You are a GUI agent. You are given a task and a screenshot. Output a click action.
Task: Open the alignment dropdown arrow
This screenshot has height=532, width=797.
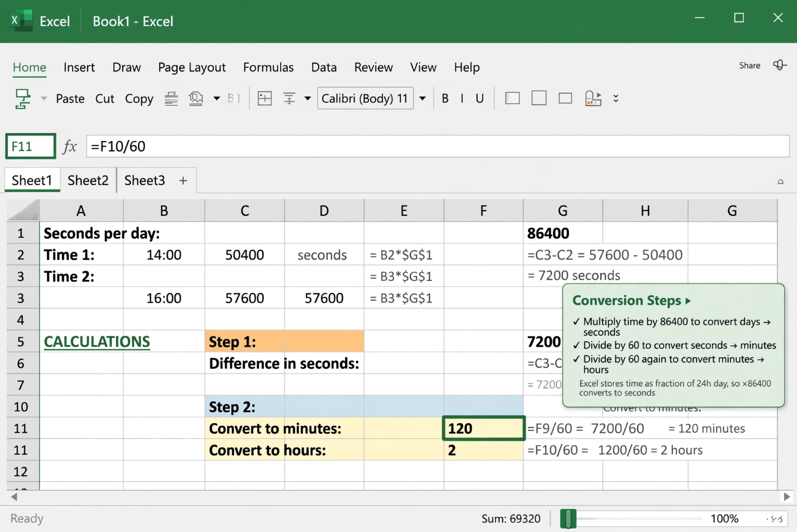tap(307, 99)
